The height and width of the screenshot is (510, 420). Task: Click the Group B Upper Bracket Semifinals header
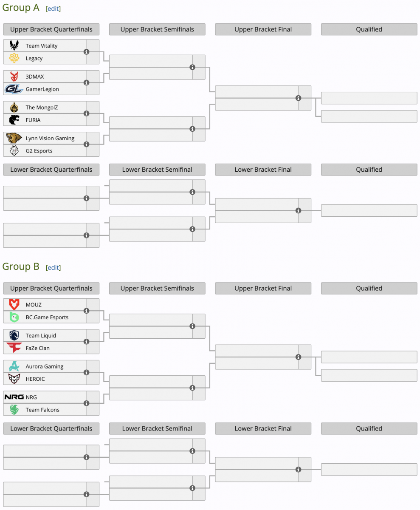[x=157, y=288]
